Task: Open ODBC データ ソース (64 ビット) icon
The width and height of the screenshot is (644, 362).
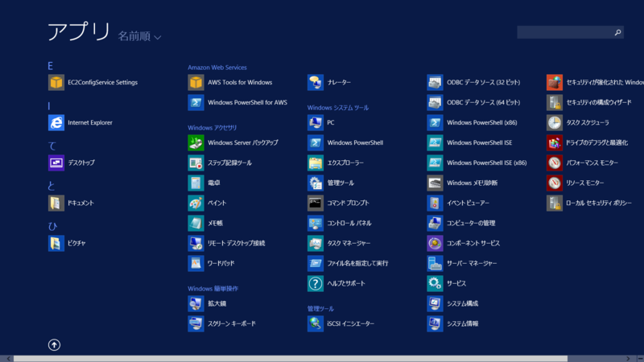Action: point(435,103)
